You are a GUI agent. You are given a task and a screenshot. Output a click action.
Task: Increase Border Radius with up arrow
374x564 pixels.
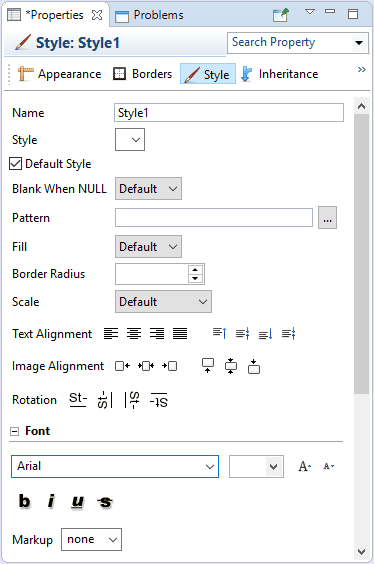coord(195,270)
